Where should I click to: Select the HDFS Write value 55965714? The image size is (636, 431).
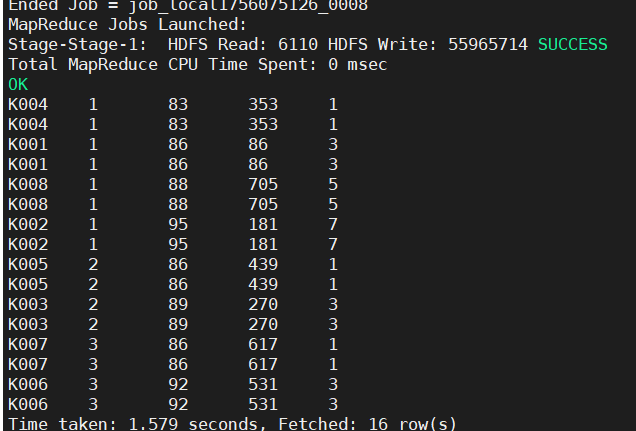(x=488, y=45)
